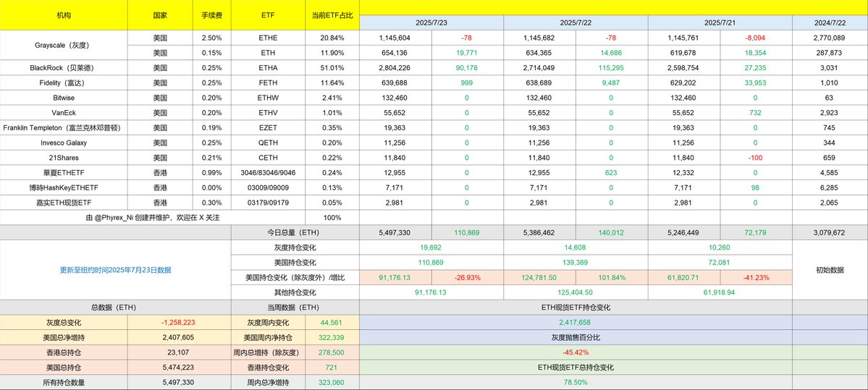Click the blue 更新至纽约时间 update note
Viewport: 868px width, 390px height.
(x=115, y=270)
